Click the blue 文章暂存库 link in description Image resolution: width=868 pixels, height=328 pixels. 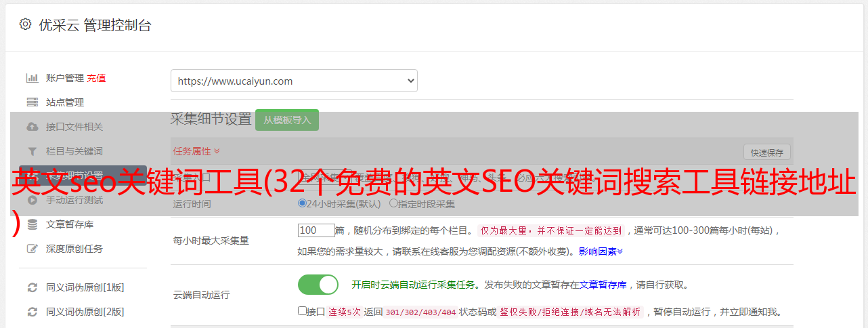click(603, 285)
